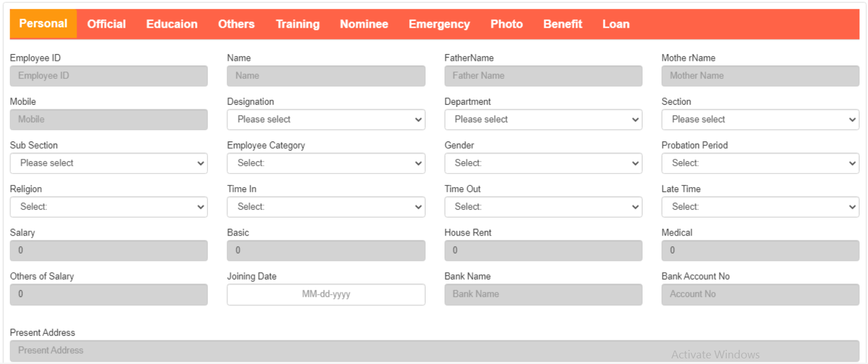This screenshot has width=868, height=364.
Task: Select the Loan tab
Action: click(615, 24)
